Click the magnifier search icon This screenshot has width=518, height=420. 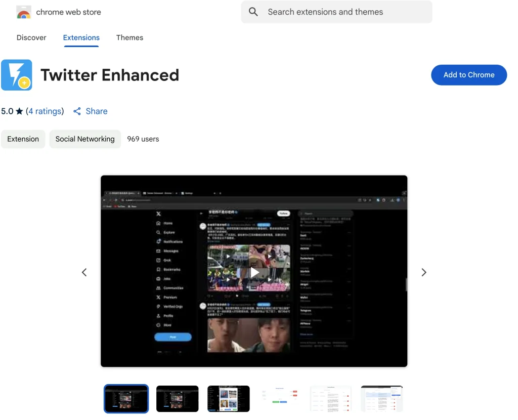253,12
